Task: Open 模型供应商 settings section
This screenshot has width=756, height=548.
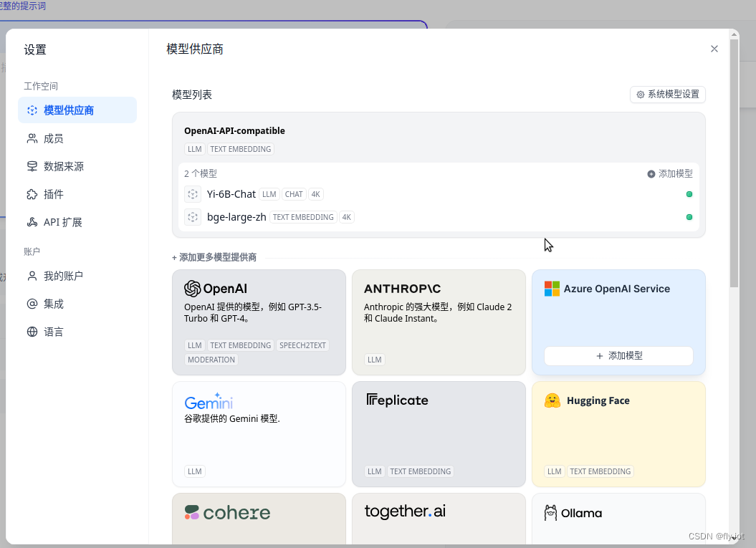Action: (77, 110)
